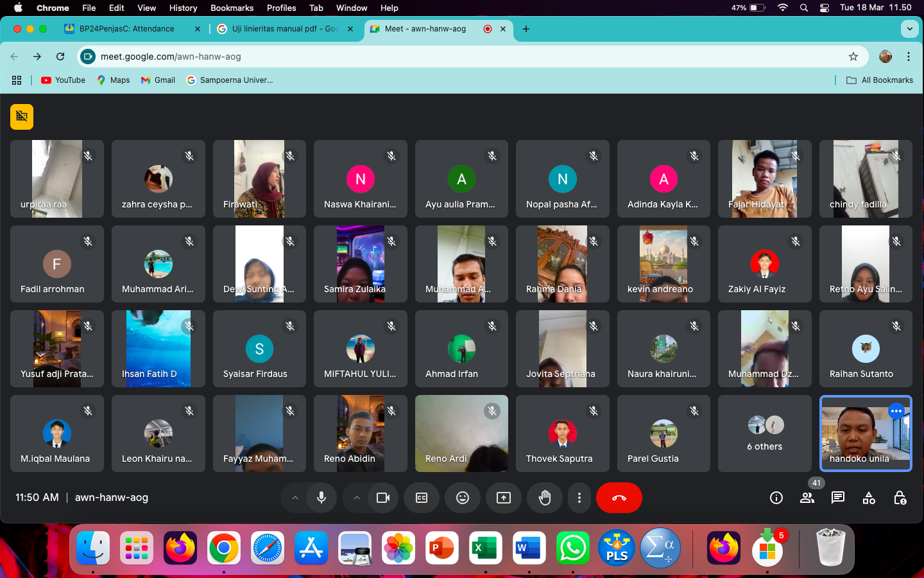Switch to BP24PenjasC Attendance tab

tap(127, 29)
